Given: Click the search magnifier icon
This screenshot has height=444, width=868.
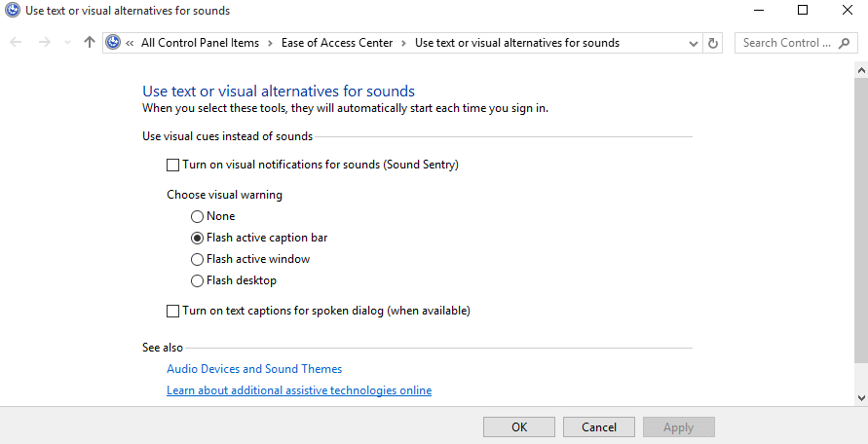Looking at the screenshot, I should click(x=845, y=43).
